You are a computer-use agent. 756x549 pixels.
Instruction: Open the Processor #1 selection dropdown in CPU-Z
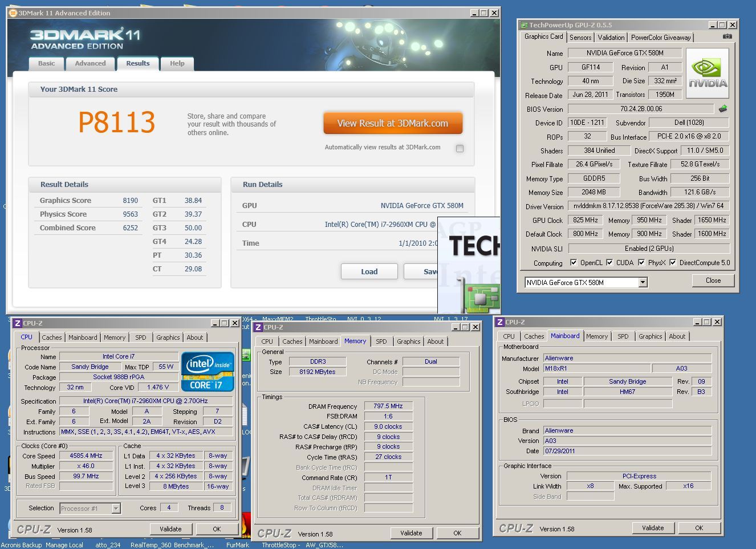116,509
